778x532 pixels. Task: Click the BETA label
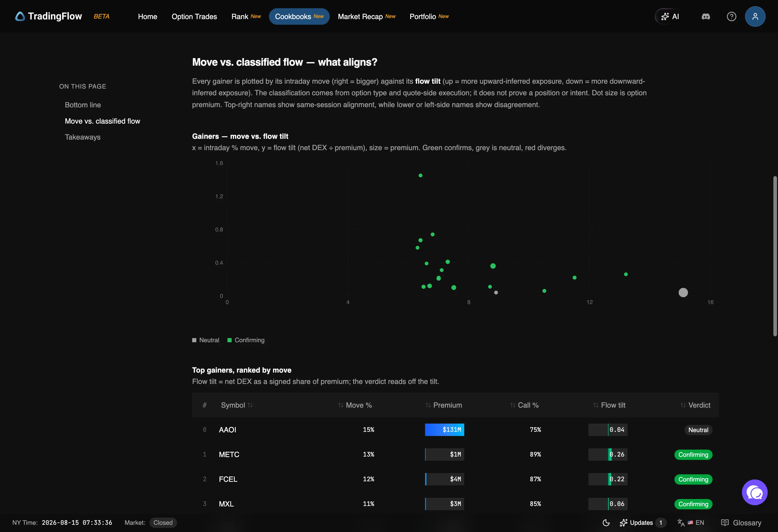point(102,16)
